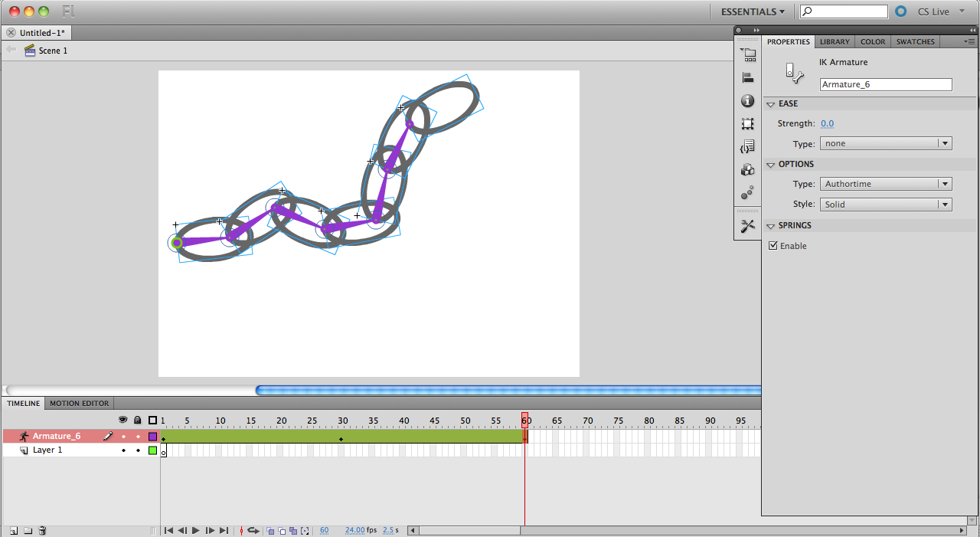Open the Components panel
980x537 pixels.
[x=747, y=169]
